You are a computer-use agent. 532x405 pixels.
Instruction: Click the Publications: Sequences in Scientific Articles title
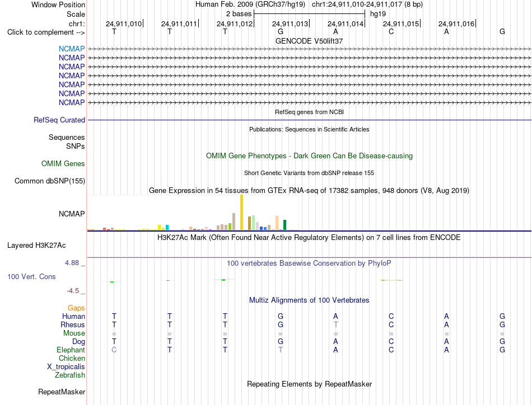[x=309, y=129]
